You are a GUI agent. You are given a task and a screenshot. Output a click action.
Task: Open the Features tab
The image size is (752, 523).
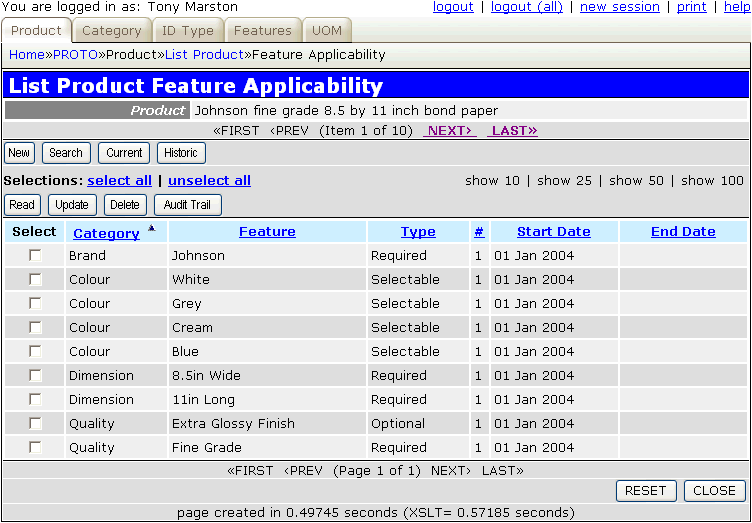pyautogui.click(x=263, y=31)
